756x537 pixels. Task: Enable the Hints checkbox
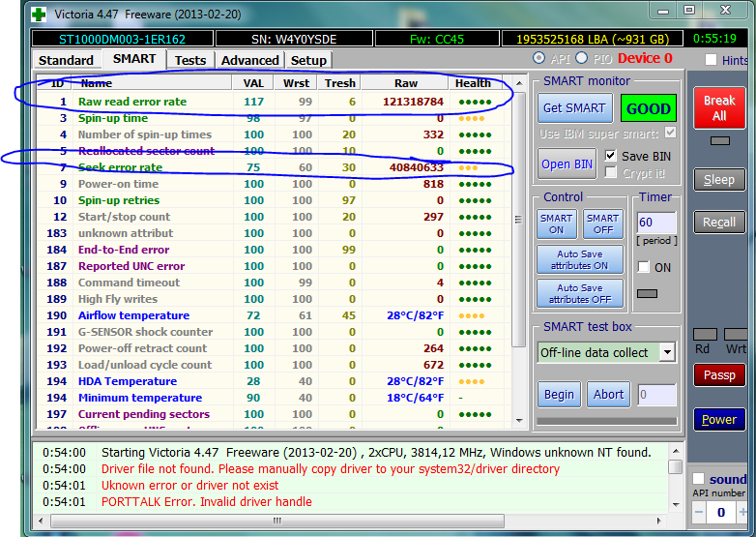click(x=712, y=60)
